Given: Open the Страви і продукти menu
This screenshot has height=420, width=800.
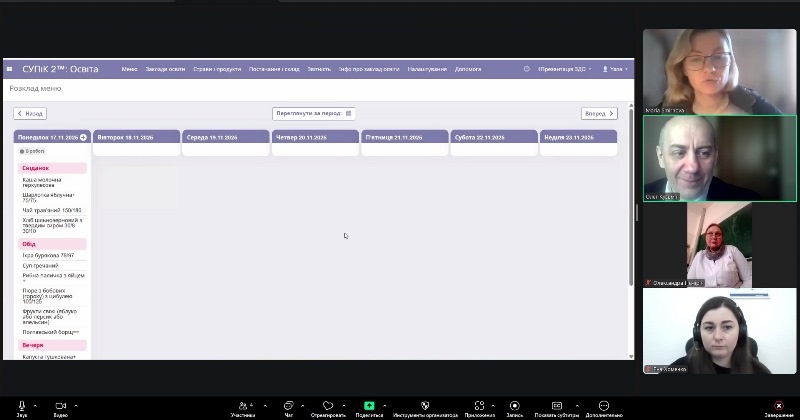Looking at the screenshot, I should pyautogui.click(x=217, y=69).
